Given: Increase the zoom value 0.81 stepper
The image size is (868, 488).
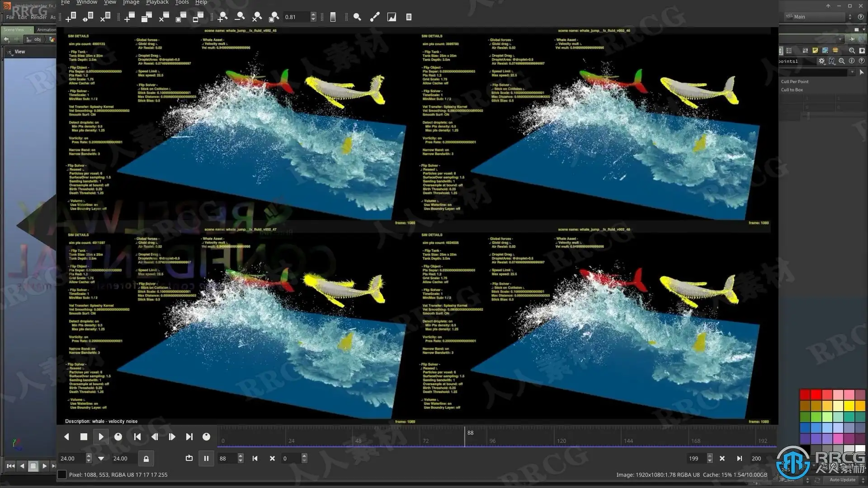Looking at the screenshot, I should point(313,14).
